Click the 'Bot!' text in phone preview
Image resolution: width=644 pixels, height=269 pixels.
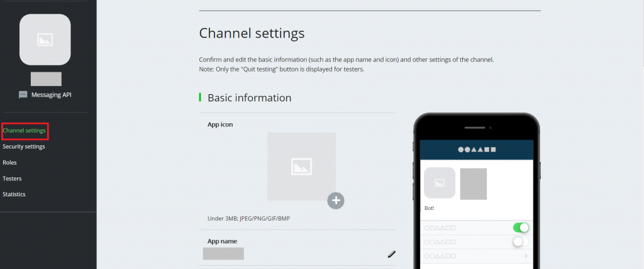click(x=429, y=208)
